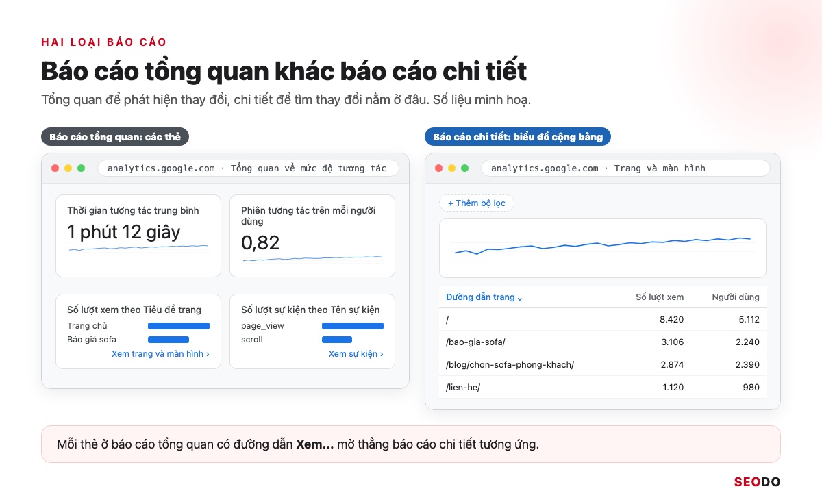
Task: Click the page_view blue bar
Action: (353, 326)
